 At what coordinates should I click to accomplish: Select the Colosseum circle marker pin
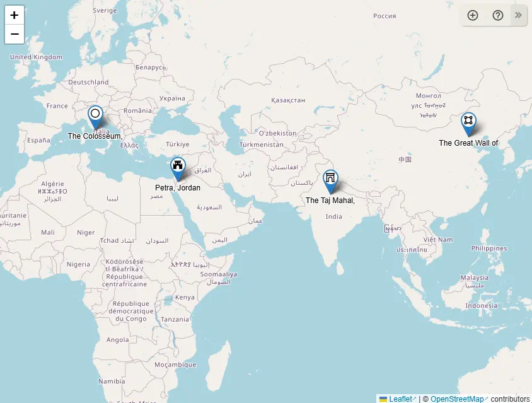click(x=95, y=115)
